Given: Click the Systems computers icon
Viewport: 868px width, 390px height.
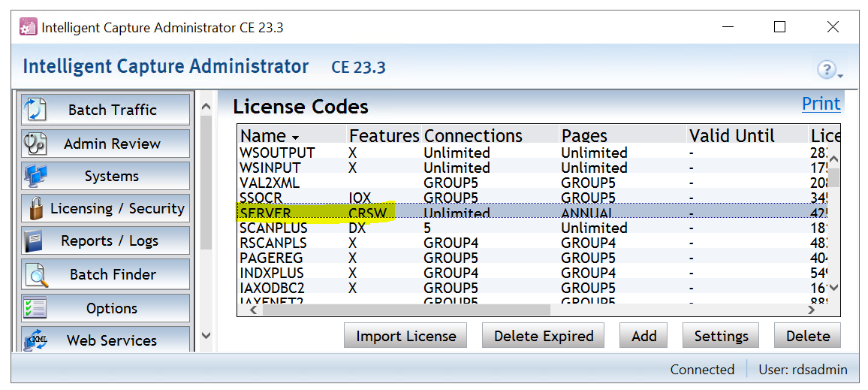Looking at the screenshot, I should click(35, 176).
